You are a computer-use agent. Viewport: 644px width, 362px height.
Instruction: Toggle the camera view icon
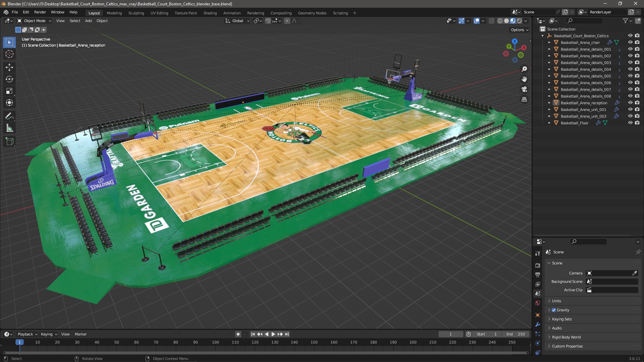tap(524, 89)
